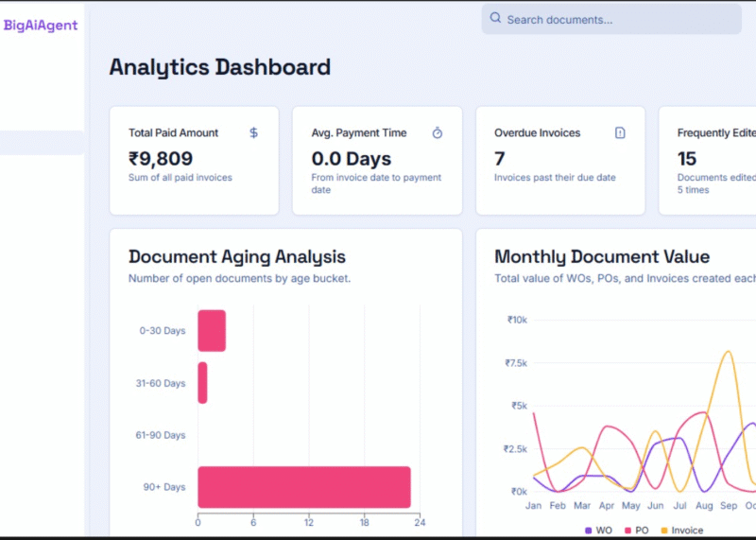This screenshot has height=540, width=756.
Task: Click the yellow Invoice line peak at Sep
Action: point(727,353)
